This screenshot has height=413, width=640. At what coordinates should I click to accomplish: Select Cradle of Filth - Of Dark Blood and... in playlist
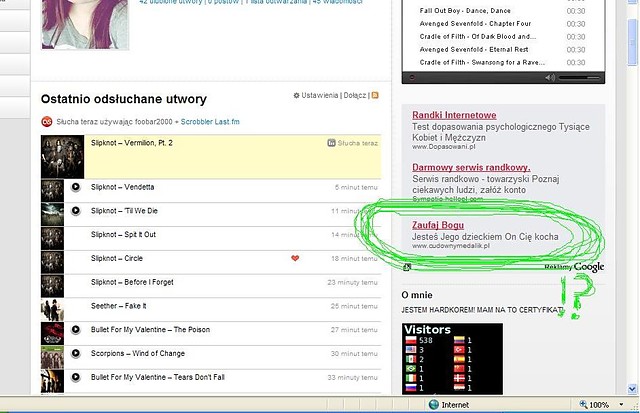click(x=478, y=36)
